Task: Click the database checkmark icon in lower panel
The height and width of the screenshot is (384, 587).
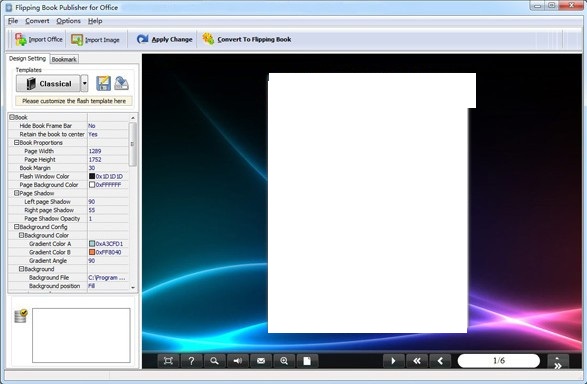Action: coord(21,316)
